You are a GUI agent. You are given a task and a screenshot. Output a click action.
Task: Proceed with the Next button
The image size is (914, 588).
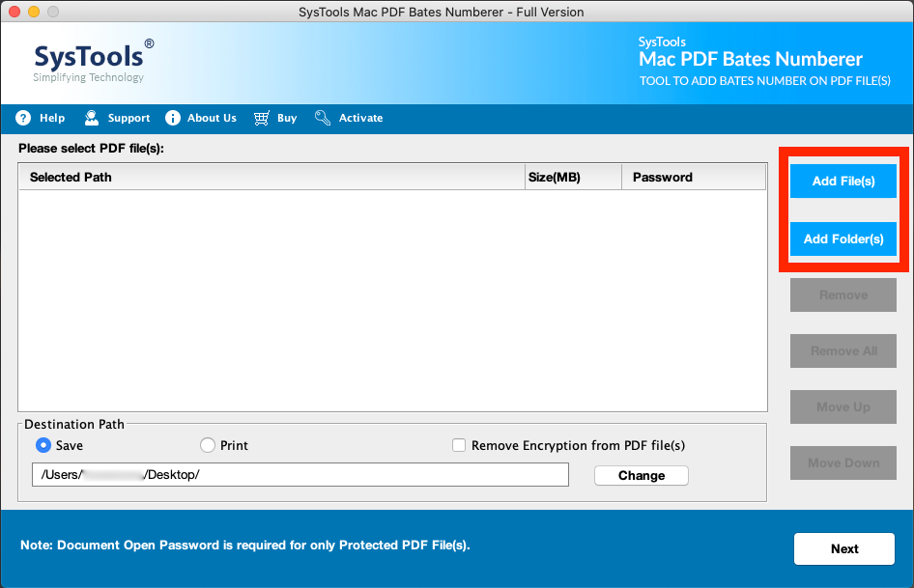(x=844, y=548)
